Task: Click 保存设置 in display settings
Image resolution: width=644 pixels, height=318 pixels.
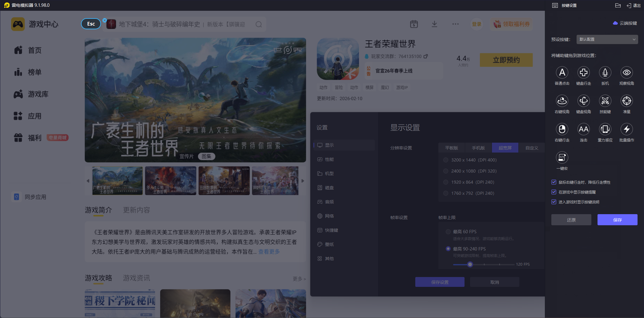Action: [440, 282]
